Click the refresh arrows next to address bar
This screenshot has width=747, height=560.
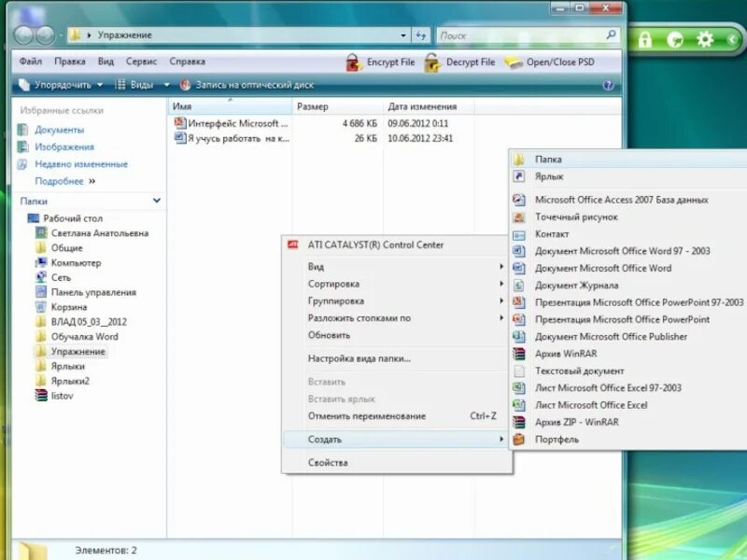[x=421, y=35]
